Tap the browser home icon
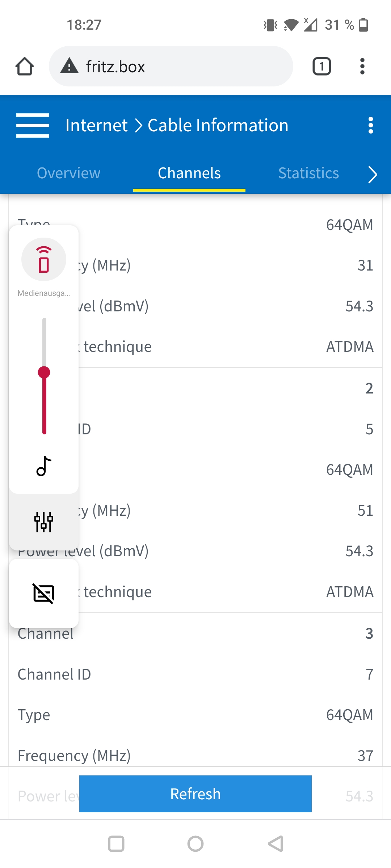This screenshot has height=868, width=391. click(x=25, y=67)
